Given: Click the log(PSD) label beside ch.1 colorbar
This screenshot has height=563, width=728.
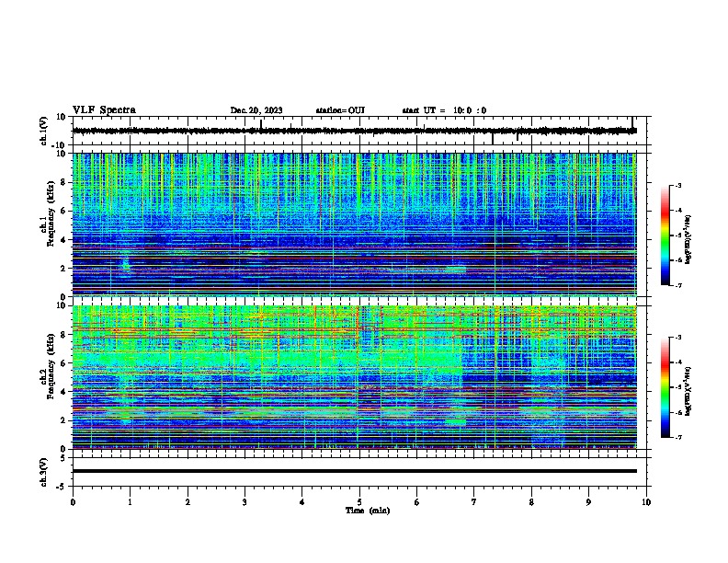Looking at the screenshot, I should 688,239.
